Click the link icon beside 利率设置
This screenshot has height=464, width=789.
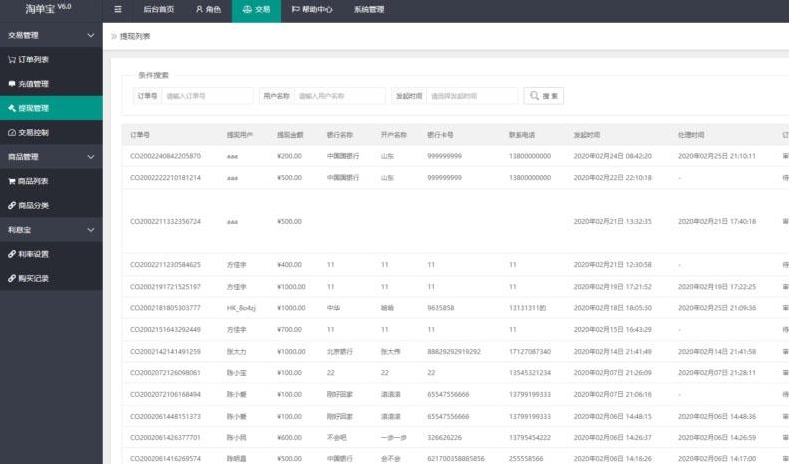[x=11, y=254]
